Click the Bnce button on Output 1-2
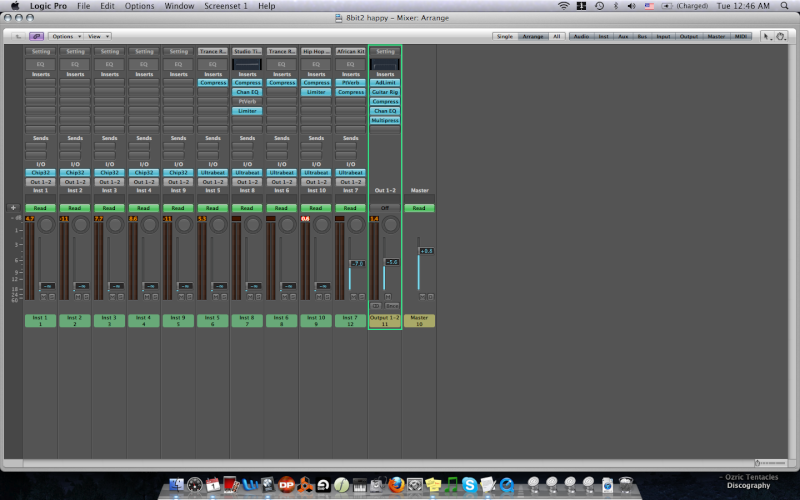800x500 pixels. point(392,306)
